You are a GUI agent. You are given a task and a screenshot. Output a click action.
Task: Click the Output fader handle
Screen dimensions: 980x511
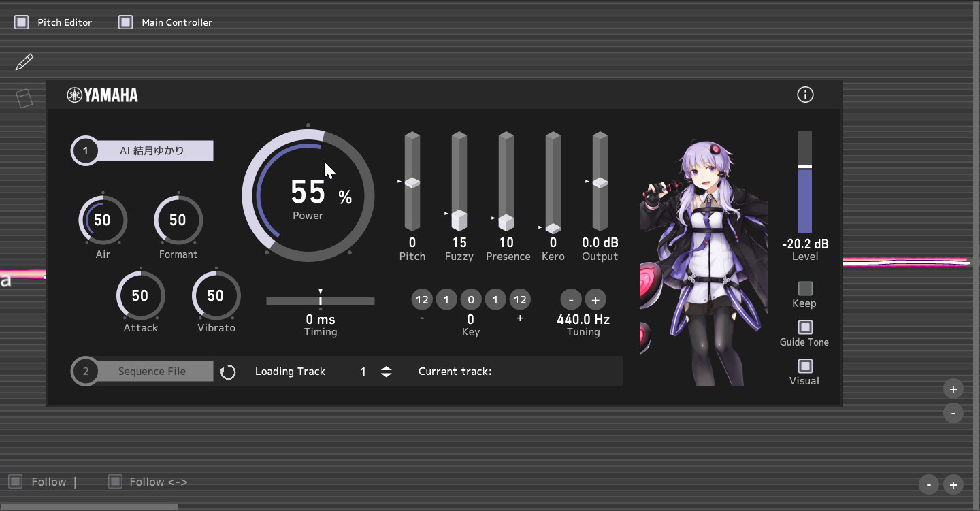point(600,182)
